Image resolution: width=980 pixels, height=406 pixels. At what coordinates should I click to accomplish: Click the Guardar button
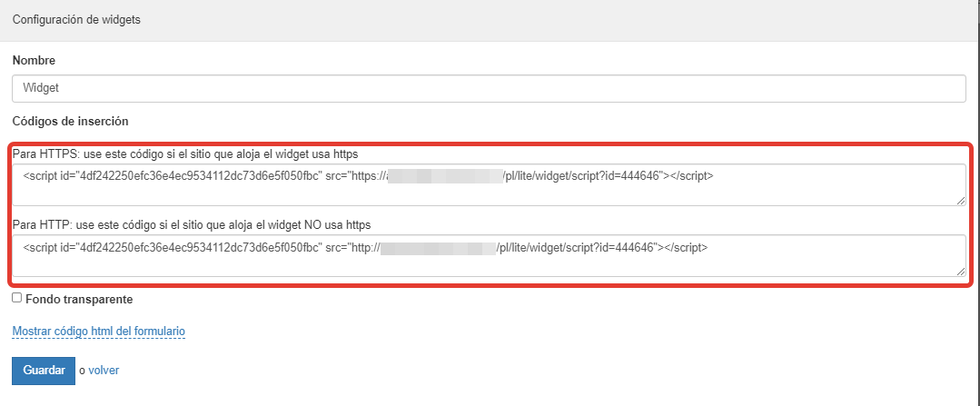pos(44,371)
